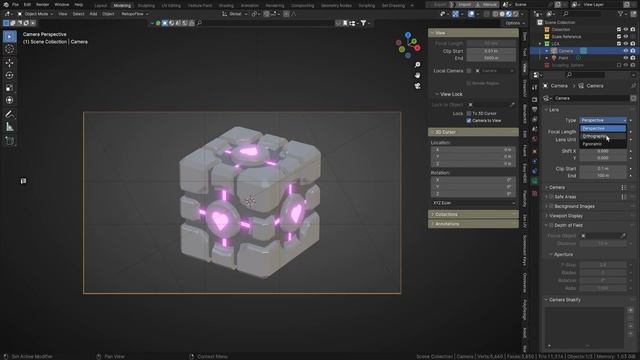Open the RetopoFlow header menu
Image resolution: width=640 pixels, height=360 pixels.
[x=135, y=14]
